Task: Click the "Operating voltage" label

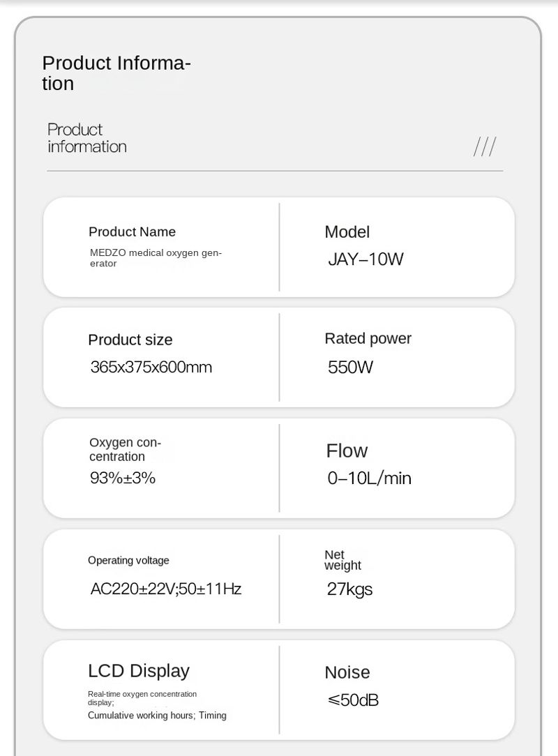Action: point(128,561)
